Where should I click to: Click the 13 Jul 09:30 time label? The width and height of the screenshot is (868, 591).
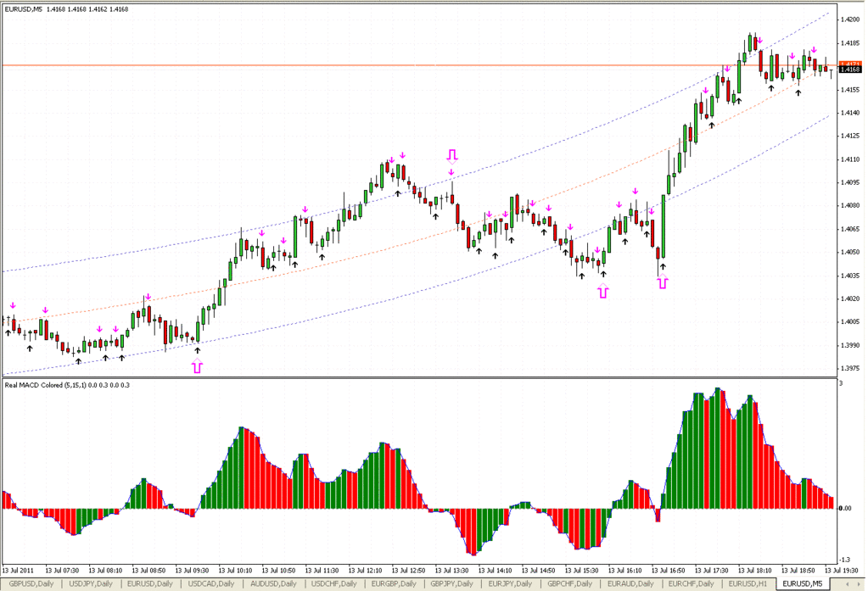(192, 571)
